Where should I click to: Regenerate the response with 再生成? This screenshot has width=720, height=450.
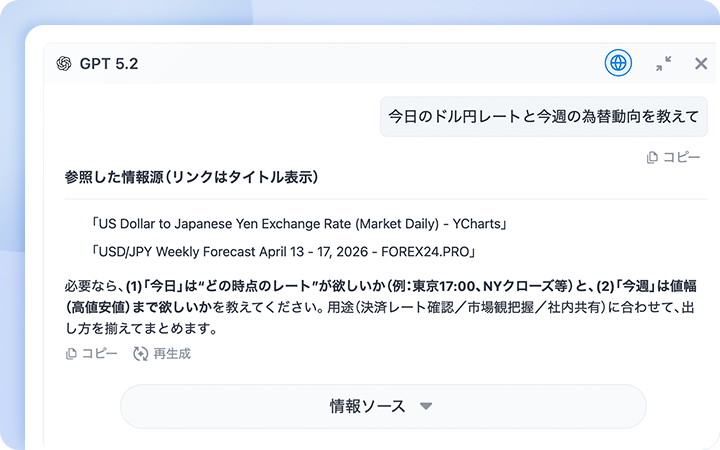click(x=162, y=354)
